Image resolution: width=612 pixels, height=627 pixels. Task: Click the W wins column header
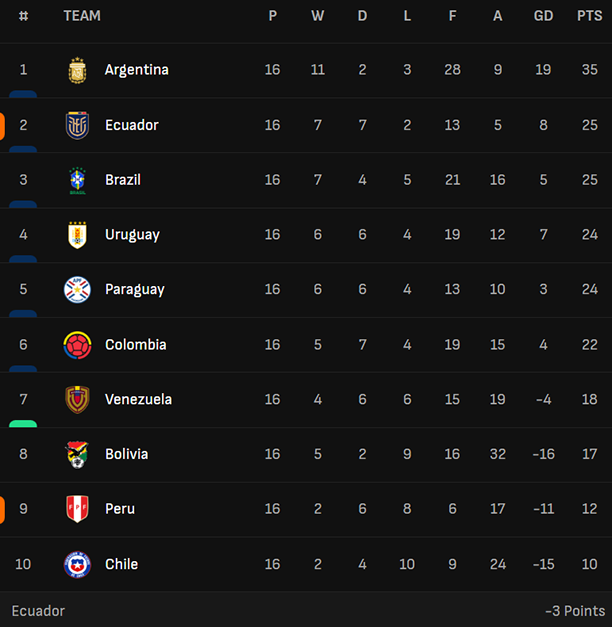[x=318, y=16]
